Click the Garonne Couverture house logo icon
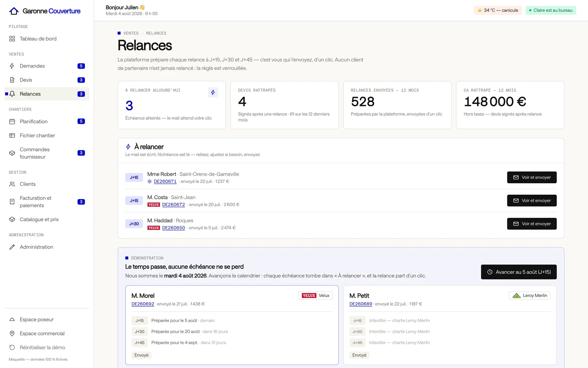This screenshot has height=368, width=588. [x=14, y=11]
